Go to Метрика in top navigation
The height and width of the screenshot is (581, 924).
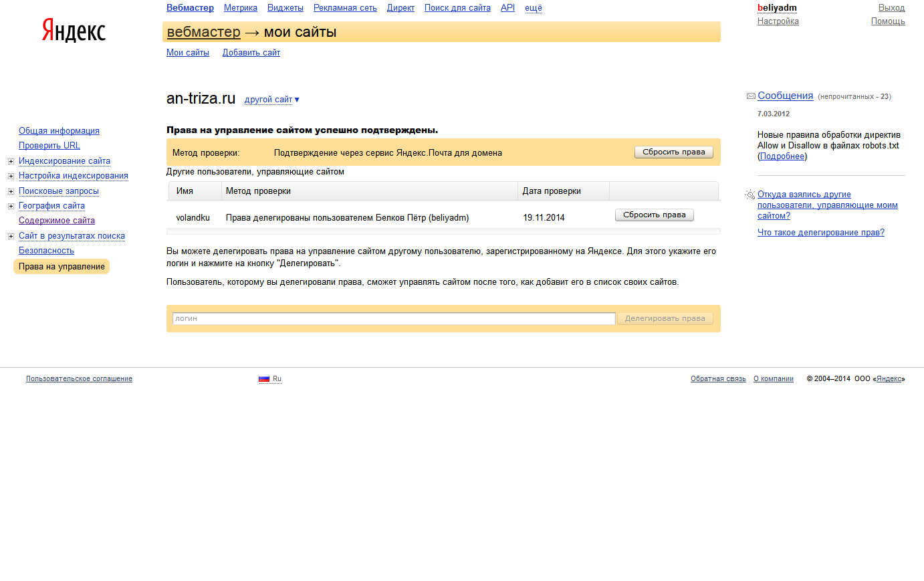pyautogui.click(x=241, y=8)
